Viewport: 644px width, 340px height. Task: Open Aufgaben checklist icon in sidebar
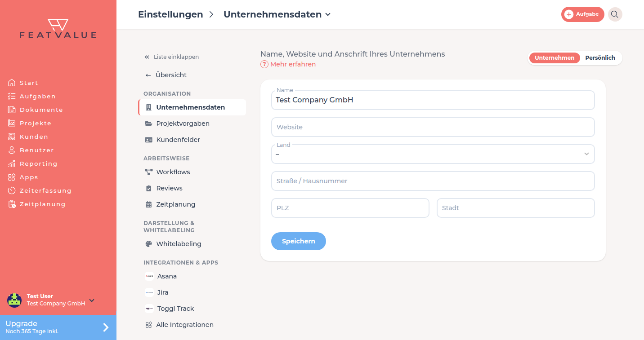click(12, 96)
